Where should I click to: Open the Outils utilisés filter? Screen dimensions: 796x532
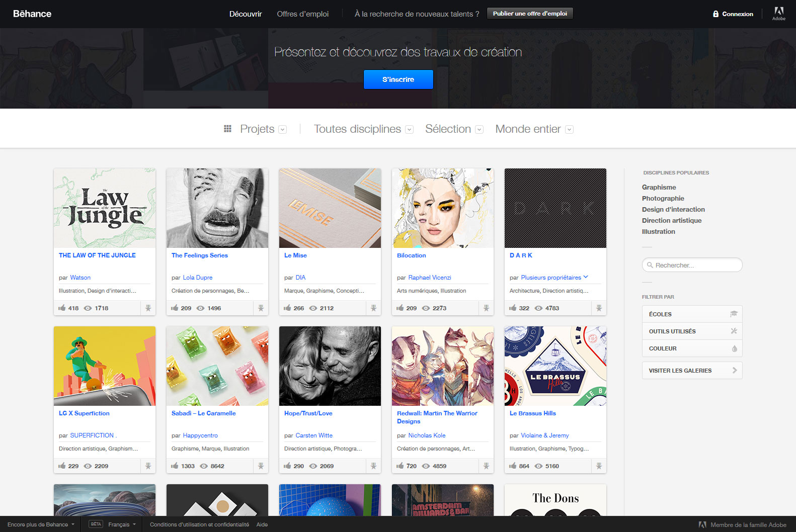(692, 331)
